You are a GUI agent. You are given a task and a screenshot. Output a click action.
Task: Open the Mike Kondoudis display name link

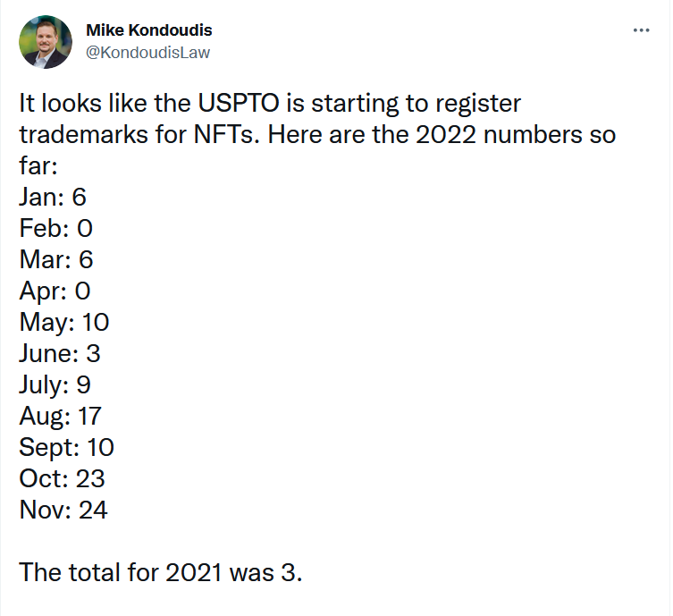[x=149, y=31]
